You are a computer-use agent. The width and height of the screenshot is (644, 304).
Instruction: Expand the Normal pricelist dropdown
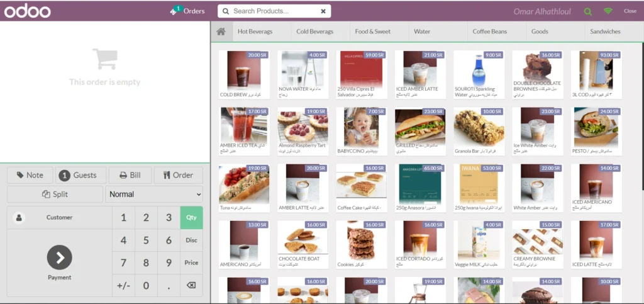pyautogui.click(x=155, y=194)
